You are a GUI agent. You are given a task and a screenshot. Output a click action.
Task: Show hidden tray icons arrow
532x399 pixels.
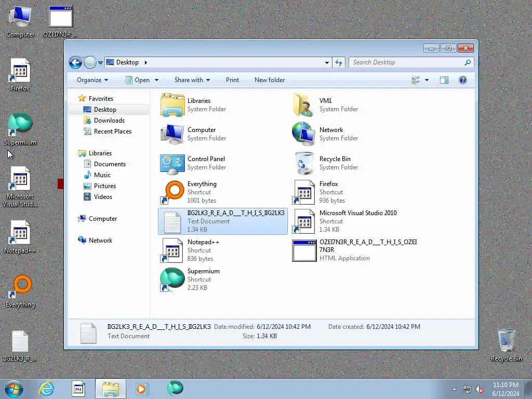pos(454,390)
